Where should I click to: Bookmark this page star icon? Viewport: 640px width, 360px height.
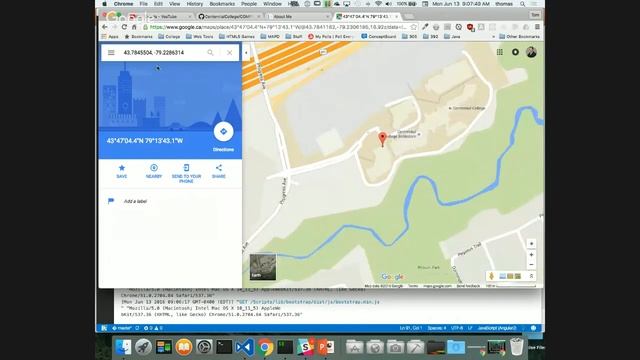[x=413, y=27]
